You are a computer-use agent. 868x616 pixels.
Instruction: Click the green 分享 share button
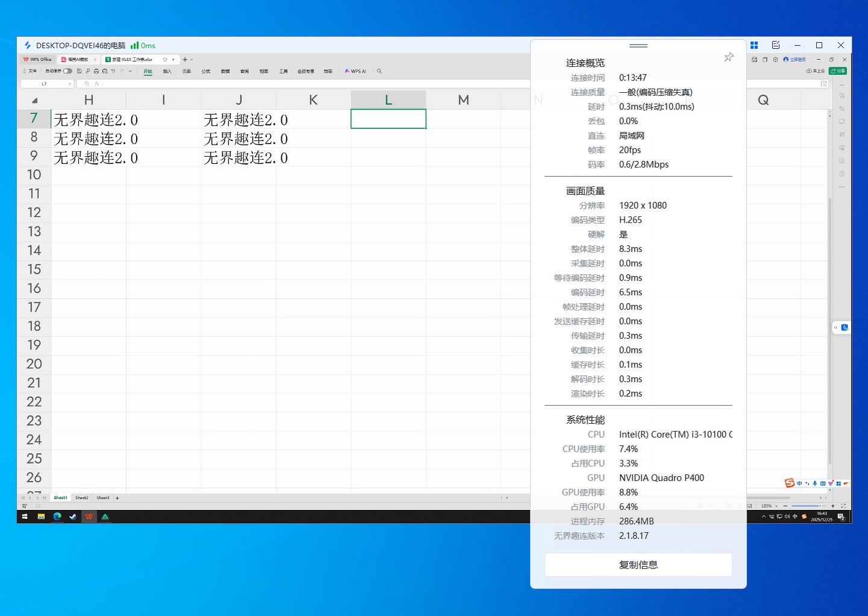(x=838, y=71)
